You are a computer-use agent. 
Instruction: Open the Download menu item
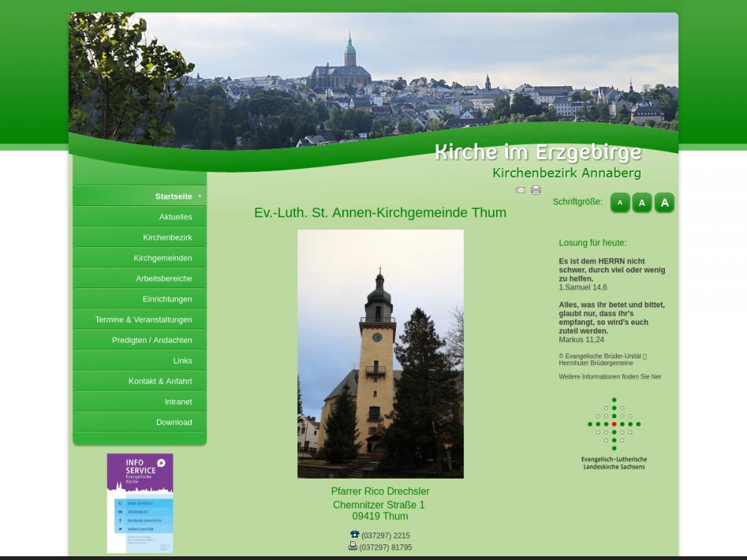(174, 422)
